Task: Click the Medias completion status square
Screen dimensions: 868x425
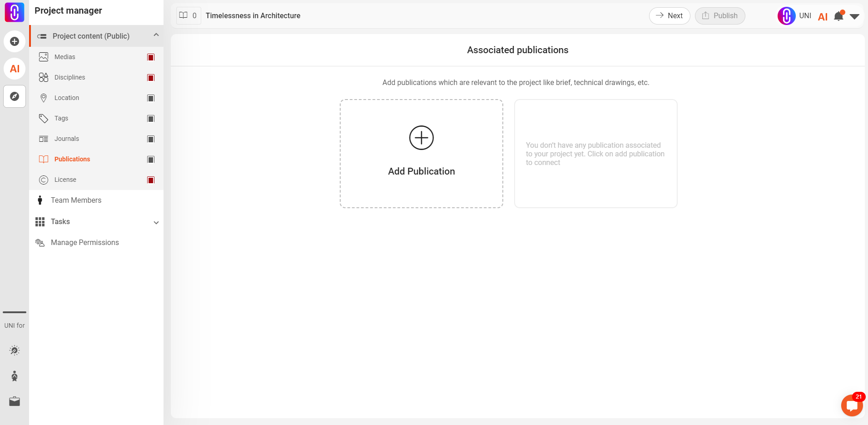Action: pos(151,57)
